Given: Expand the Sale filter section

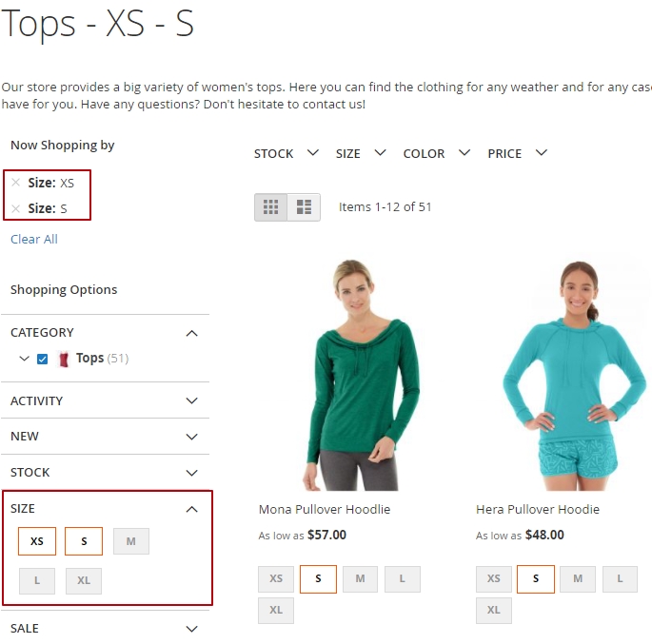Looking at the screenshot, I should click(106, 628).
